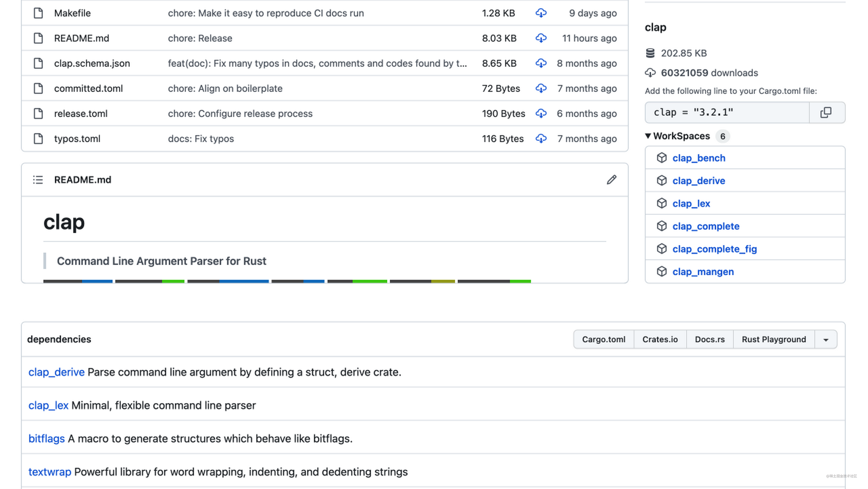Open the Docs.rs tab
The image size is (868, 489).
pos(710,340)
